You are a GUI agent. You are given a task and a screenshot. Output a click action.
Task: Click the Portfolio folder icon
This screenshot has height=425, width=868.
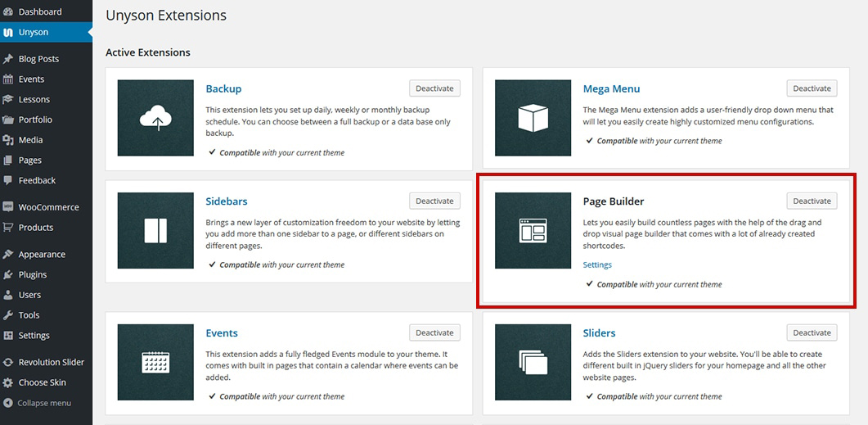[7, 120]
